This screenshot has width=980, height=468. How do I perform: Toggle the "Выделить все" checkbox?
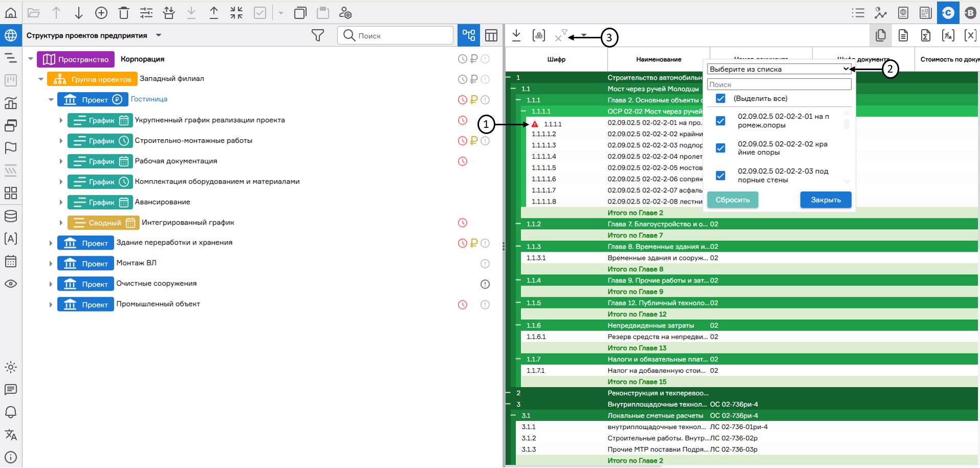point(720,98)
